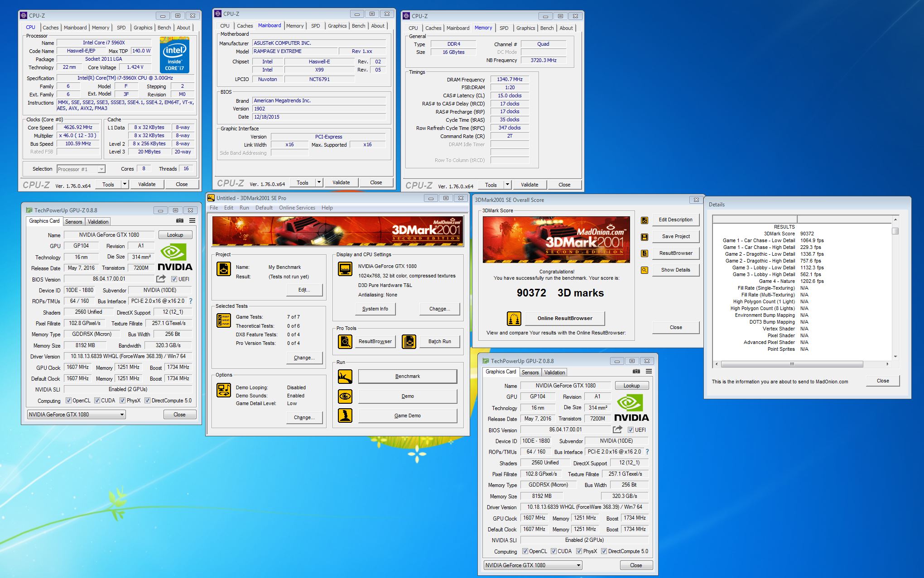924x578 pixels.
Task: Open Online Services menu in 3DMark2001
Action: coord(297,208)
